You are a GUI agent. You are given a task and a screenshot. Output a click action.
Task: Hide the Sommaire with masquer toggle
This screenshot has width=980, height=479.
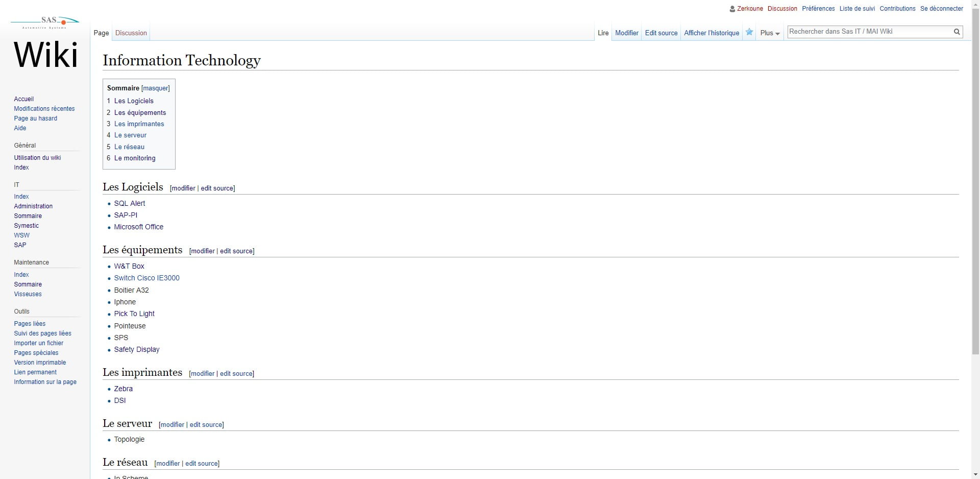(x=156, y=88)
